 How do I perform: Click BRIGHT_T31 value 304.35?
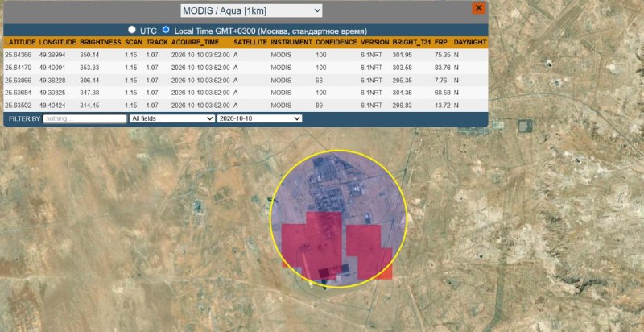click(402, 93)
